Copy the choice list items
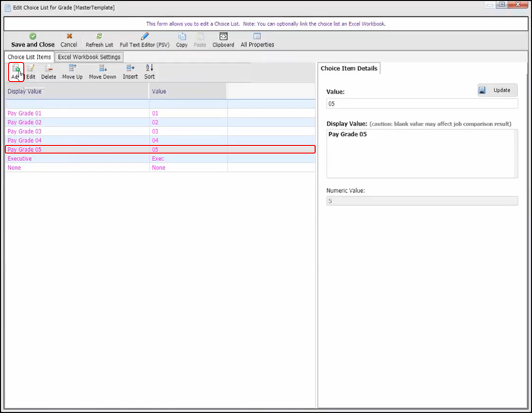Viewport: 532px width, 413px height. [182, 40]
